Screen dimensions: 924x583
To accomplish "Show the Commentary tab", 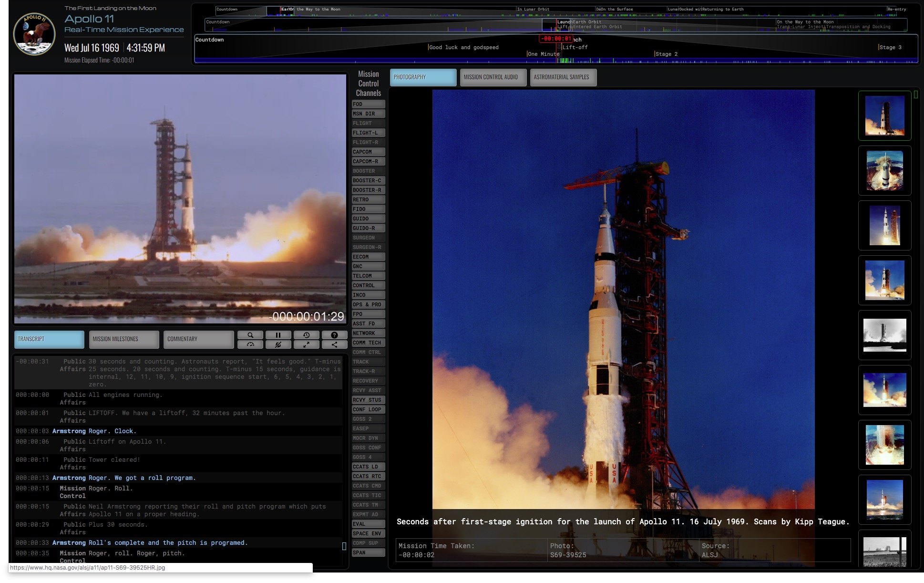I will [198, 339].
